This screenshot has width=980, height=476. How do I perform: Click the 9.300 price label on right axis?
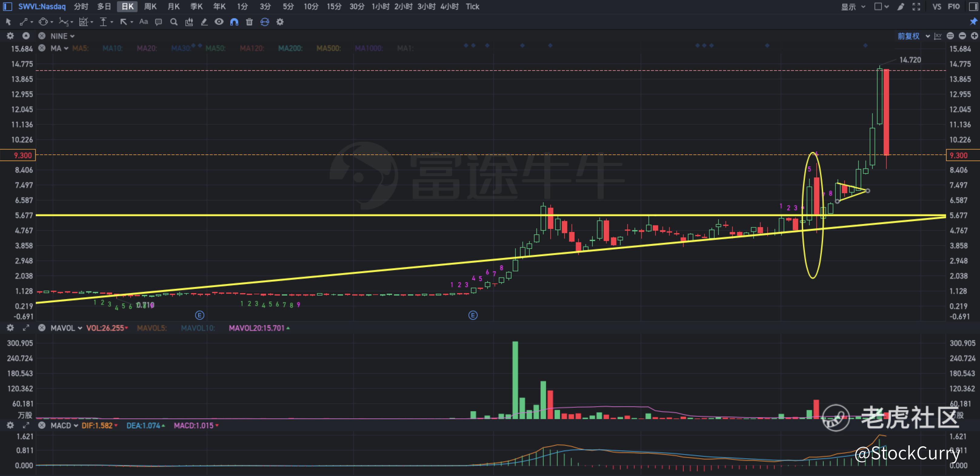point(962,155)
